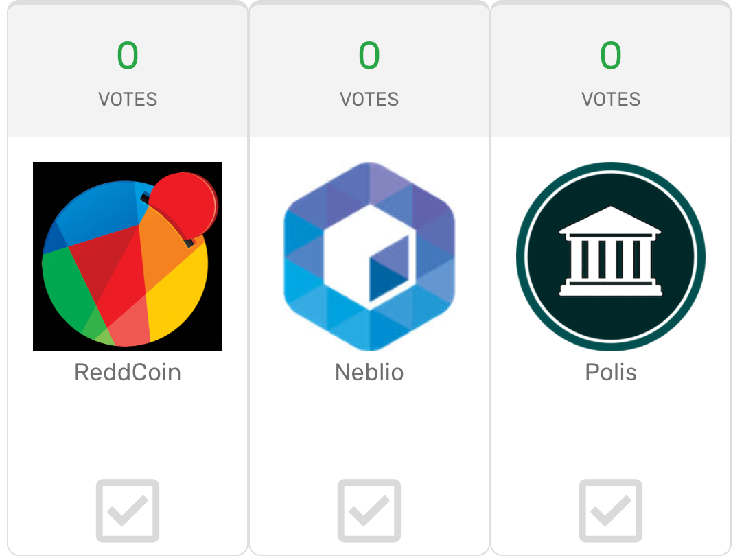Click the Neblio coin name

click(x=369, y=373)
